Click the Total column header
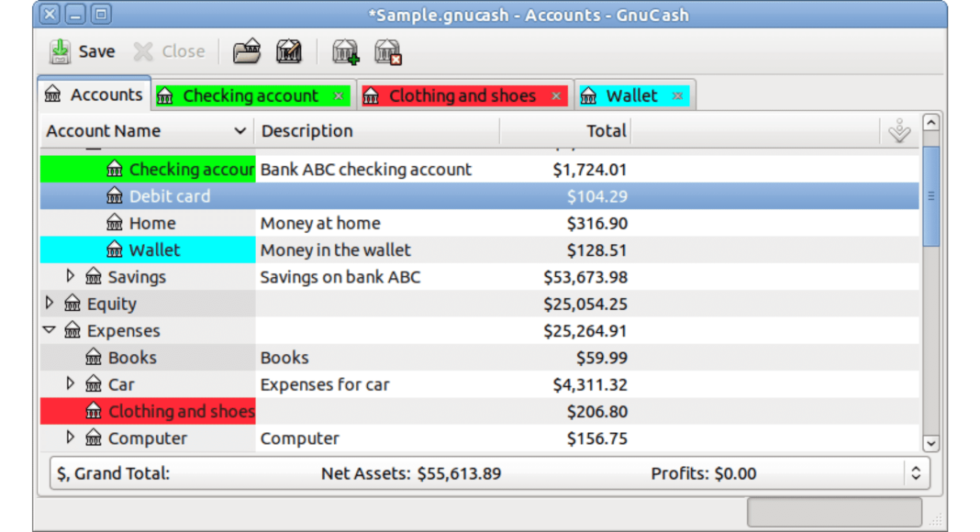The width and height of the screenshot is (980, 532). (x=606, y=131)
